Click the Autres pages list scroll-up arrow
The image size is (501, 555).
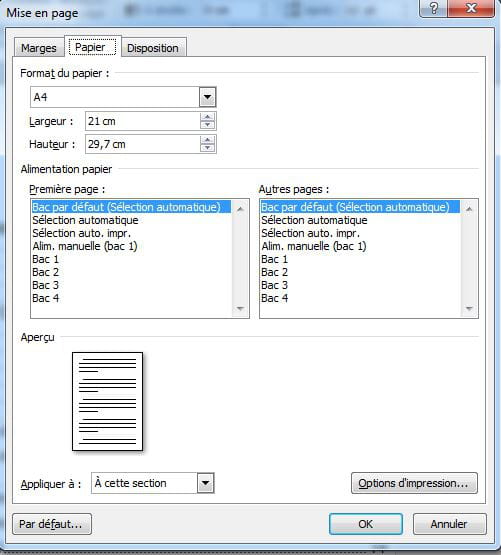click(x=469, y=209)
